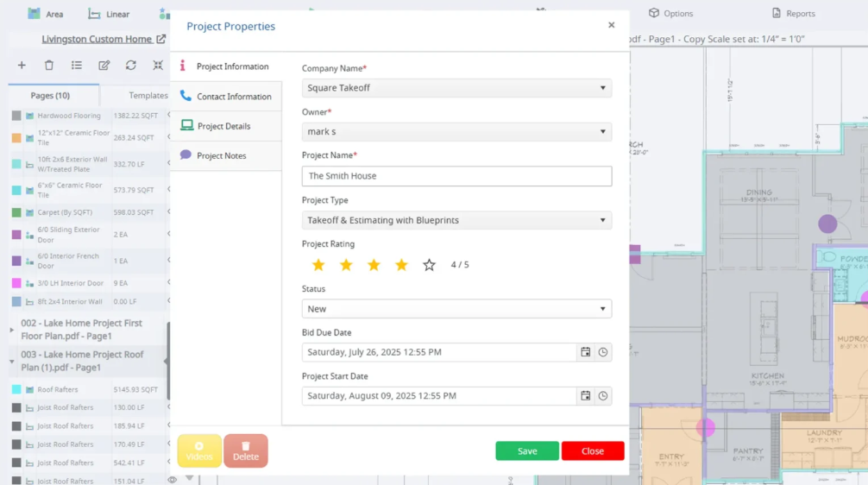Click the collapse arrows icon in sidebar toolbar
Viewport: 868px width, 485px height.
point(158,66)
